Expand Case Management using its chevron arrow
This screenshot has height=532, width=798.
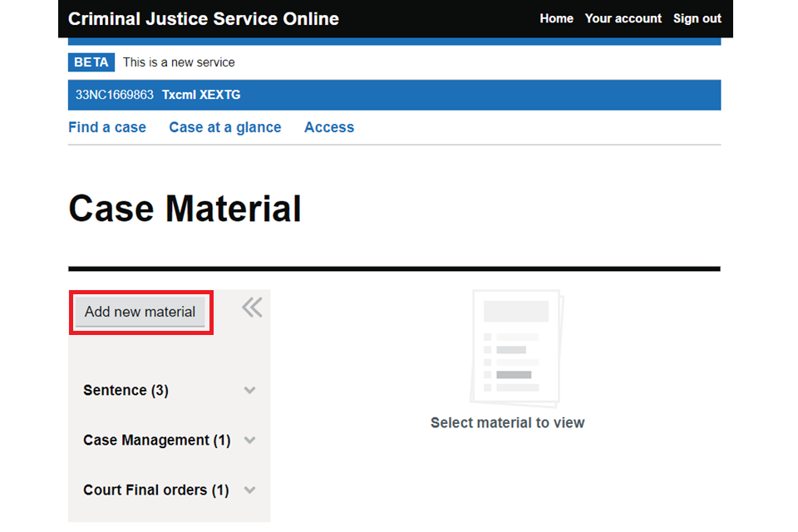249,441
